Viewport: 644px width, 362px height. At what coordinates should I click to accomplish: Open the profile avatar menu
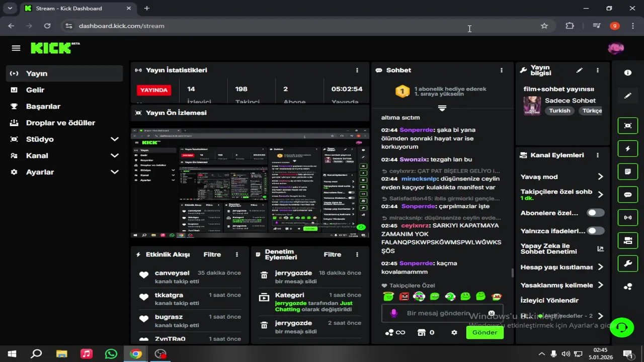click(x=616, y=48)
